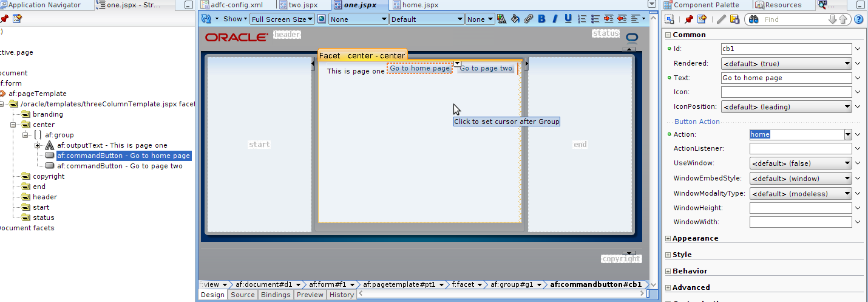The image size is (868, 302).
Task: Click the Italic formatting icon
Action: point(555,19)
